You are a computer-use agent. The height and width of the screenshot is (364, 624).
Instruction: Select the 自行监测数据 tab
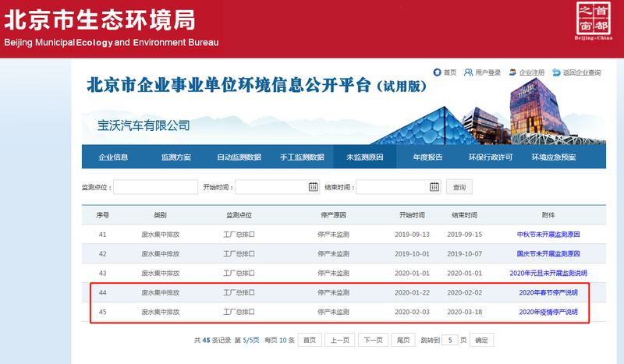coord(239,157)
